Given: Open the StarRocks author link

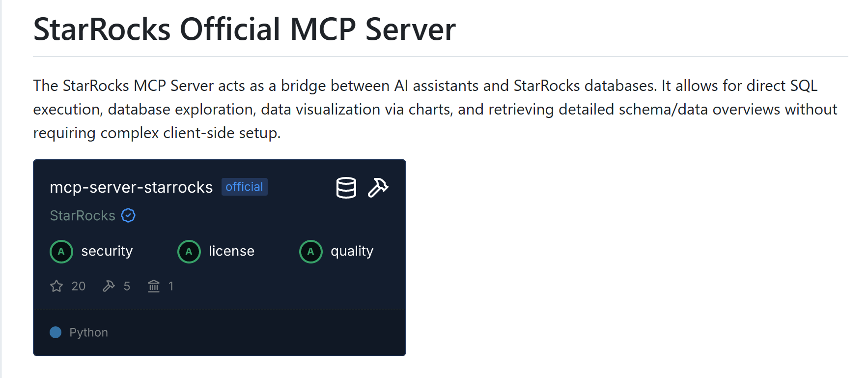Looking at the screenshot, I should point(83,215).
